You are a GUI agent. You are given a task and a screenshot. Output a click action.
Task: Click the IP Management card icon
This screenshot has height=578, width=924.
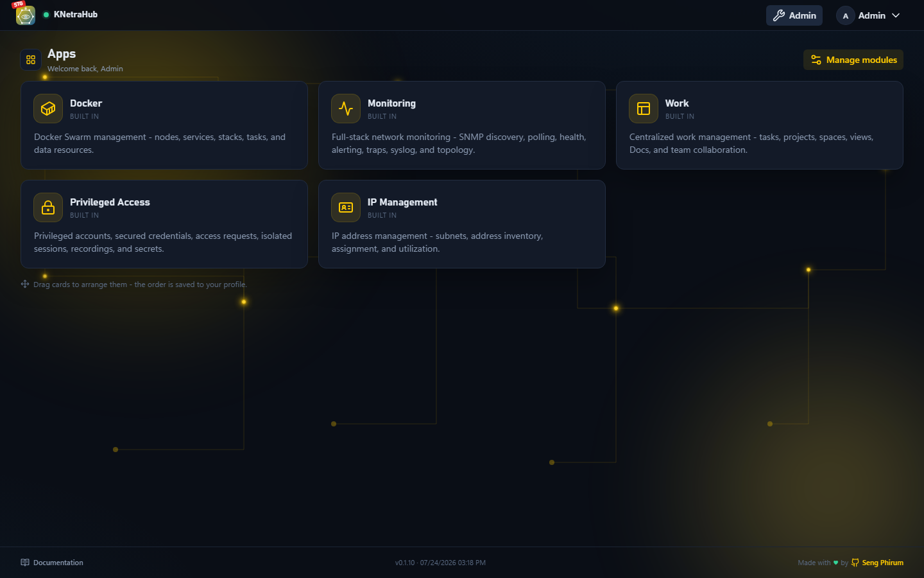pyautogui.click(x=346, y=207)
